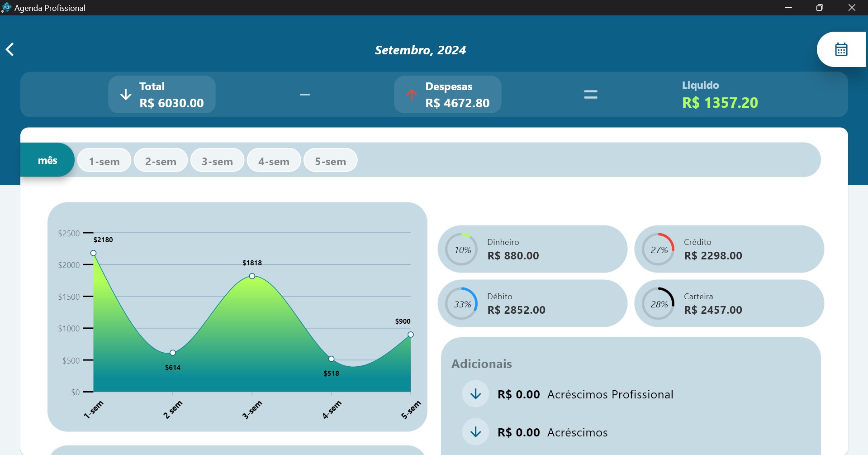Restore down the Agenda Profissional window
This screenshot has height=455, width=868.
[820, 8]
